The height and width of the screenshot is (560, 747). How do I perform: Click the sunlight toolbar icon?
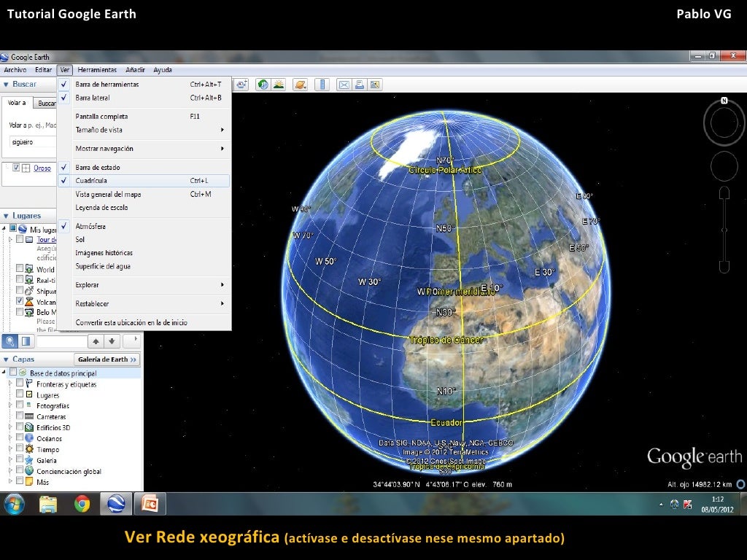click(278, 85)
